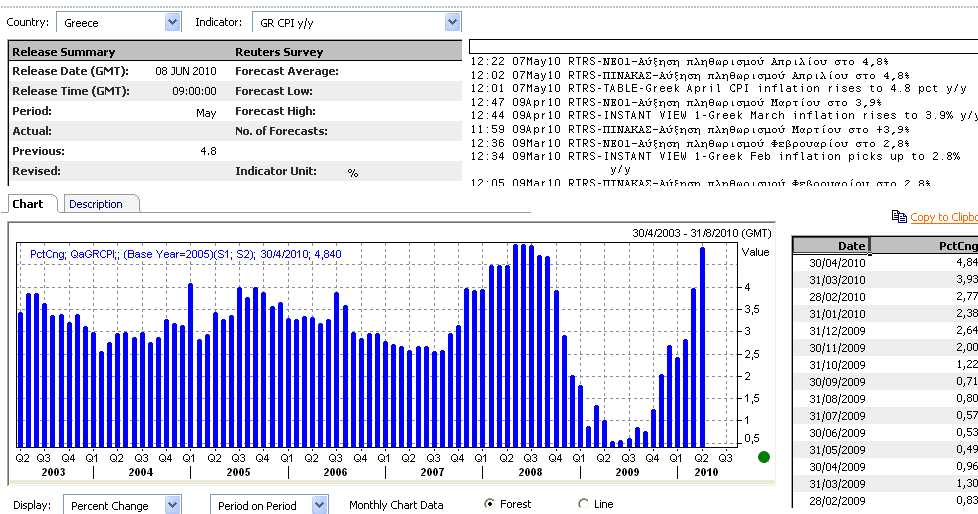Click the 2005 year label on chart axis
978x514 pixels.
tap(238, 472)
